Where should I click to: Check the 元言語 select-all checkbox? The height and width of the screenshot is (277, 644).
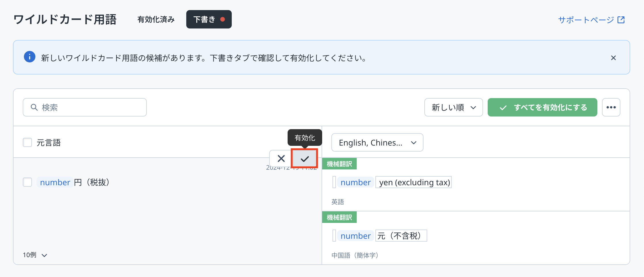pos(27,142)
